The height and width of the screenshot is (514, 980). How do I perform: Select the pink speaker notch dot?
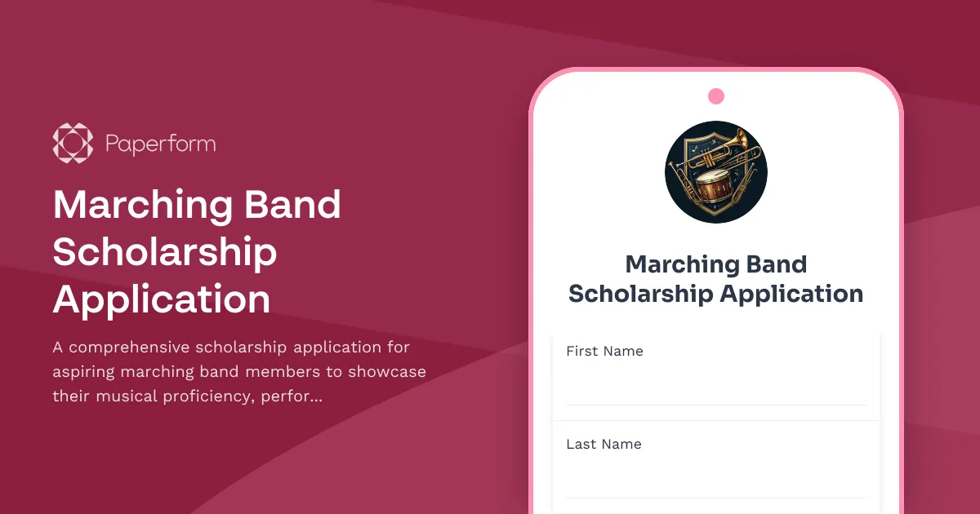point(716,95)
